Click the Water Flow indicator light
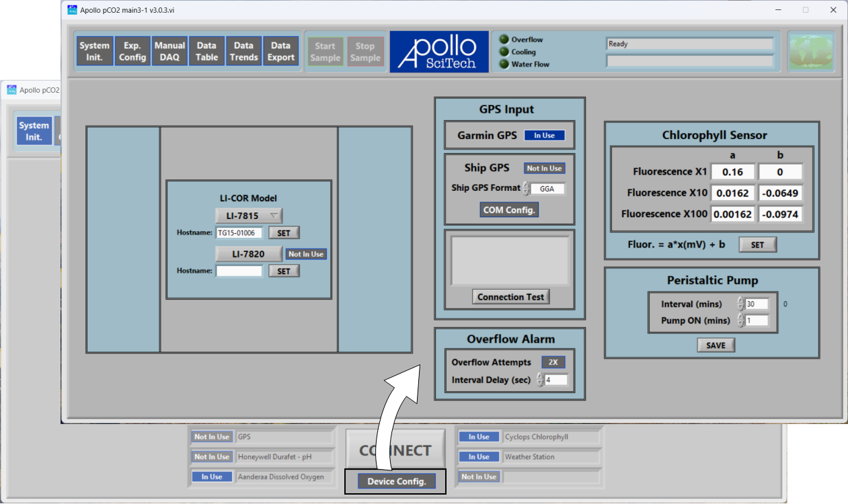 [x=503, y=65]
